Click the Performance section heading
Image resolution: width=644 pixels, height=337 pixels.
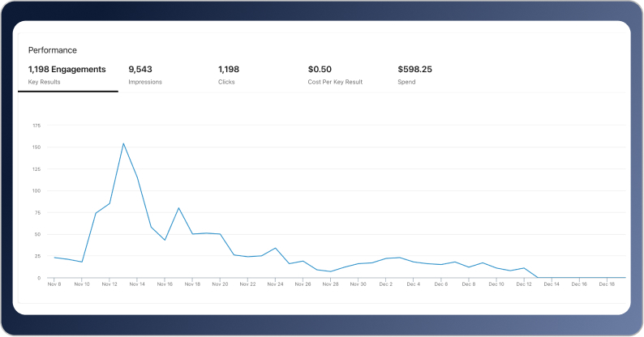coord(53,50)
